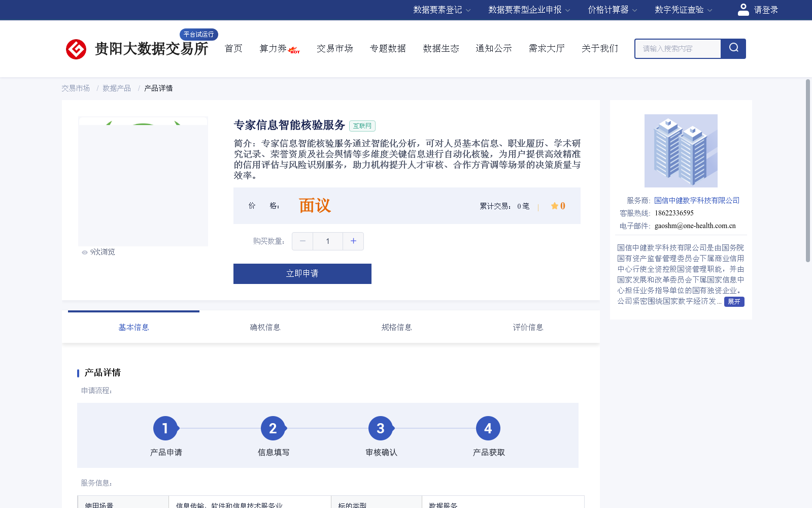The height and width of the screenshot is (508, 812).
Task: Expand 数据要素登记 dropdown menu
Action: coord(442,10)
